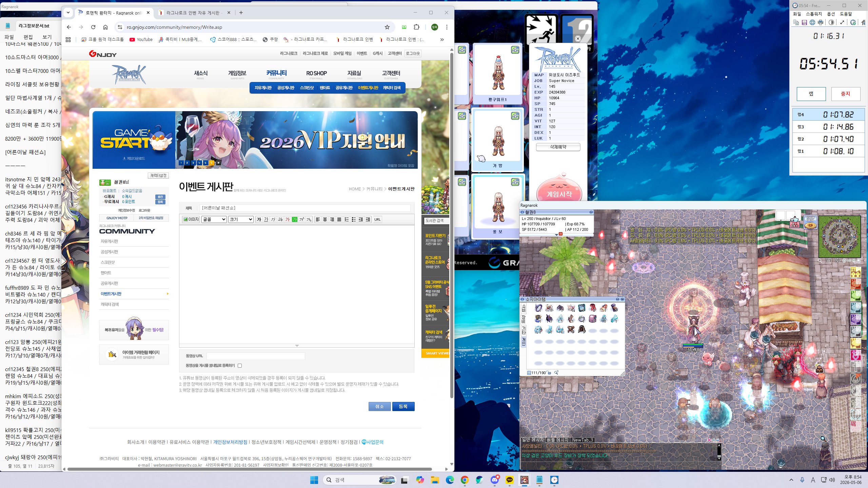
Task: Open the Cash Shop icon in the game
Action: tap(810, 222)
